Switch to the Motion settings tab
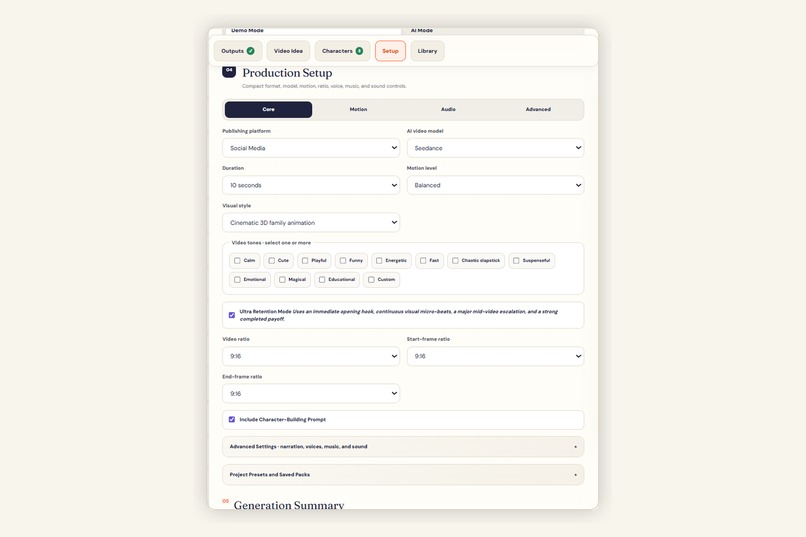 pos(358,109)
